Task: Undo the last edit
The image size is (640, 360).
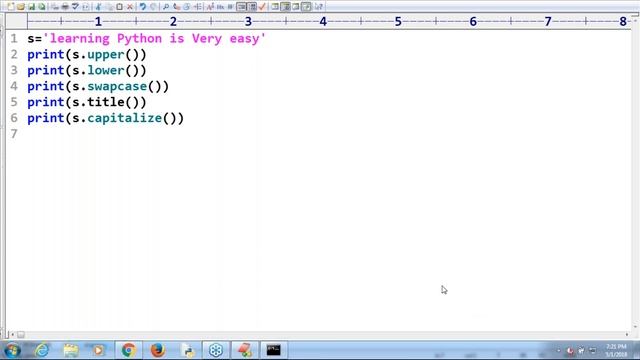Action: click(x=142, y=7)
